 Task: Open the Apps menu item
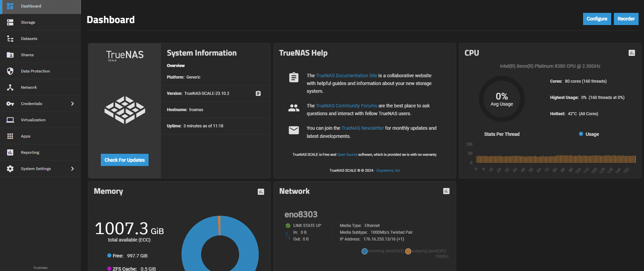point(41,136)
